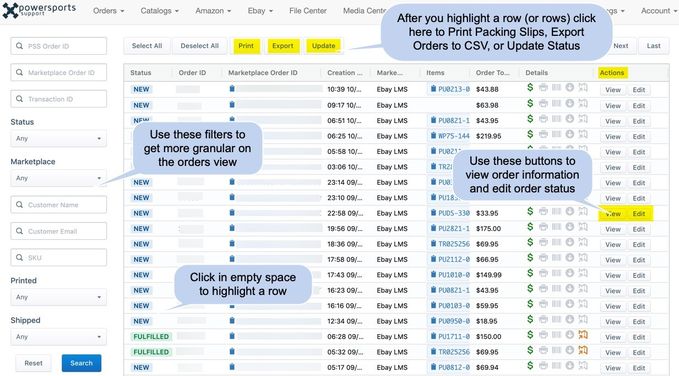The image size is (679, 376).
Task: Click the Status column header
Action: point(141,73)
